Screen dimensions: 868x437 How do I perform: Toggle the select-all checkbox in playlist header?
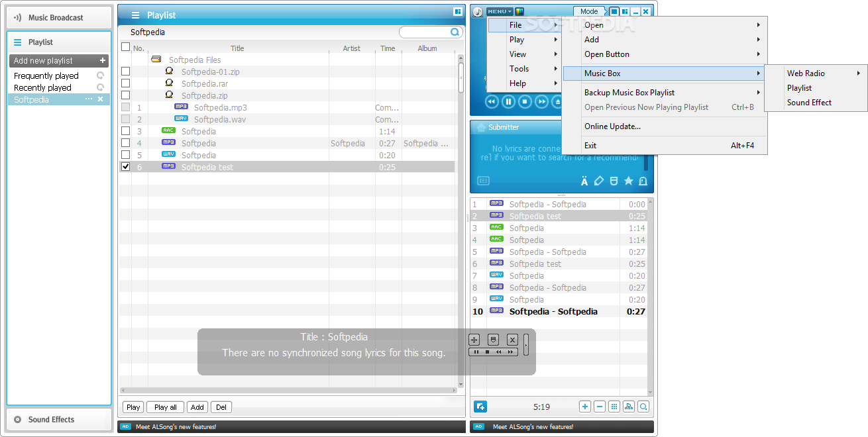pos(126,47)
